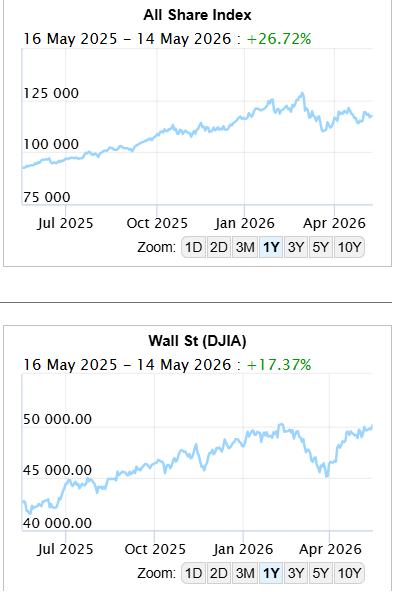This screenshot has height=592, width=394.
Task: Click the Wall St (DJIA) chart title
Action: click(197, 341)
